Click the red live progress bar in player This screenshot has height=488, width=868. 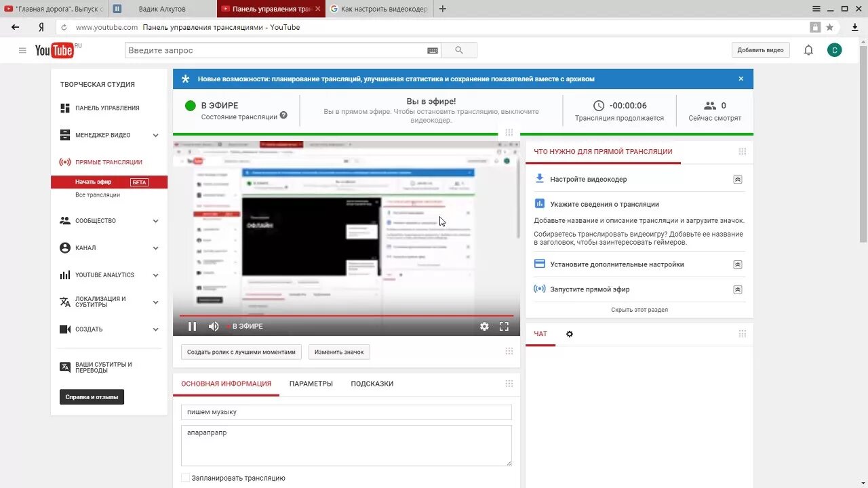[346, 316]
